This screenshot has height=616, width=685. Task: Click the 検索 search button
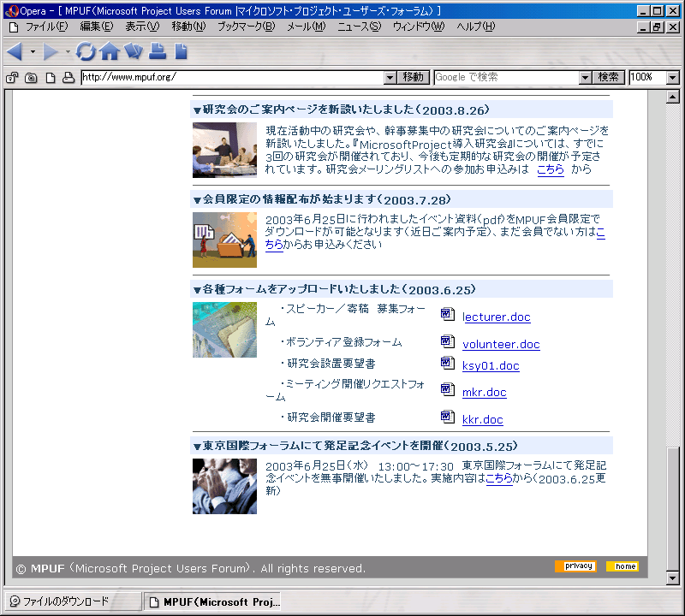tap(609, 78)
